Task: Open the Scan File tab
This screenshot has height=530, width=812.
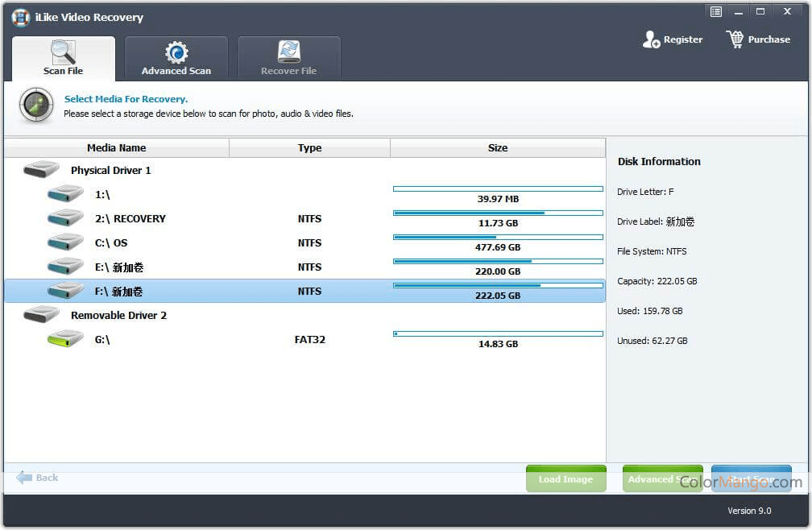Action: (x=63, y=59)
